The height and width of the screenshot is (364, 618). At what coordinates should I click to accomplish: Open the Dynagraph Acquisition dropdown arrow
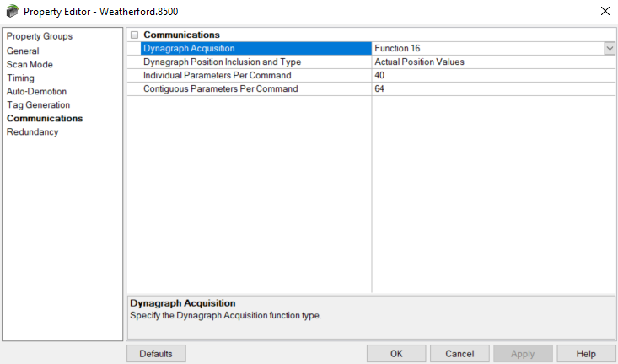610,49
